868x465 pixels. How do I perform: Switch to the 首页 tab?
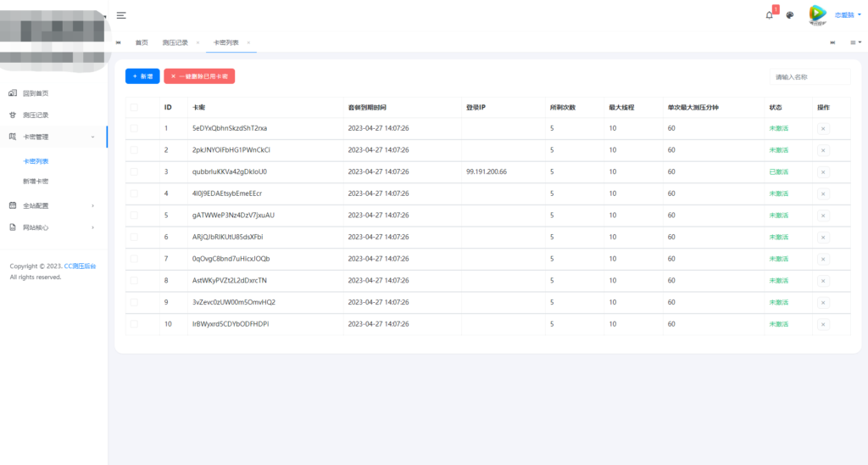pos(142,42)
